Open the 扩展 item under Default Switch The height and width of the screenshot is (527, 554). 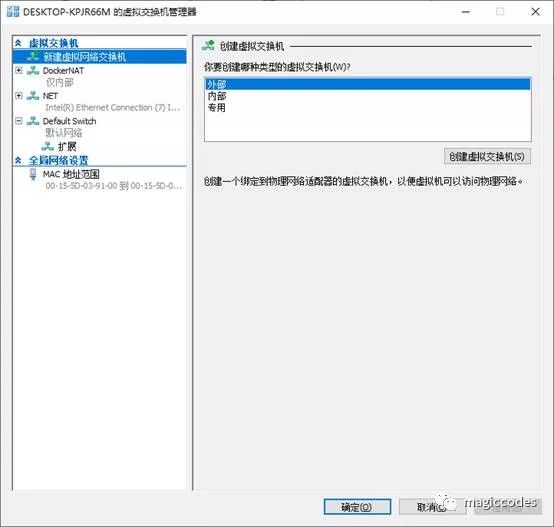tap(67, 147)
